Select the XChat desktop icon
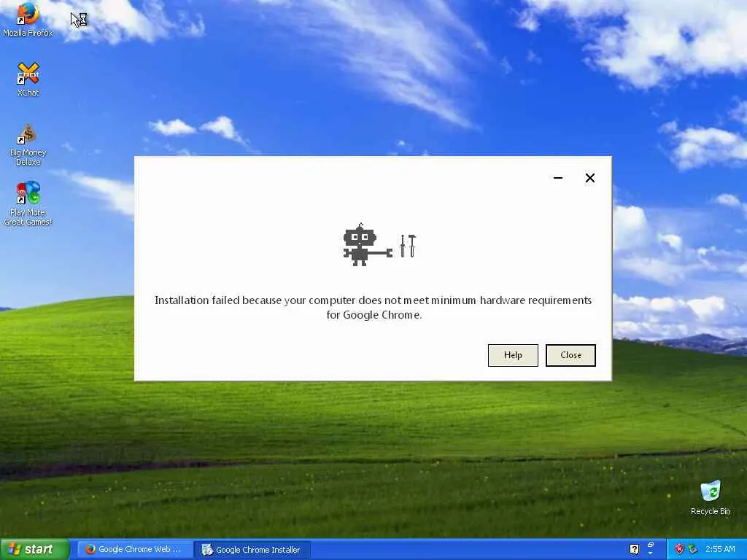The width and height of the screenshot is (747, 560). 28,79
